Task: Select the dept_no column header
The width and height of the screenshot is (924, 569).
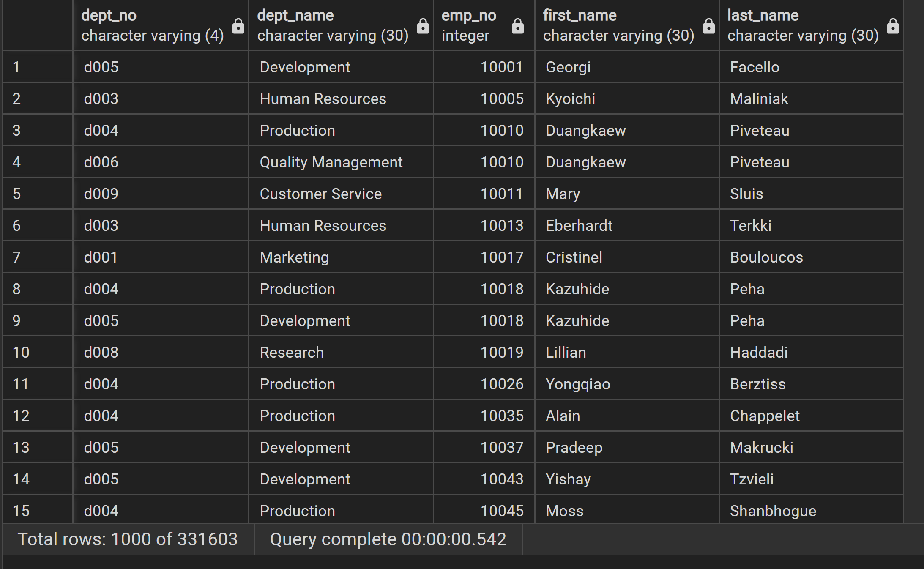Action: pos(152,25)
